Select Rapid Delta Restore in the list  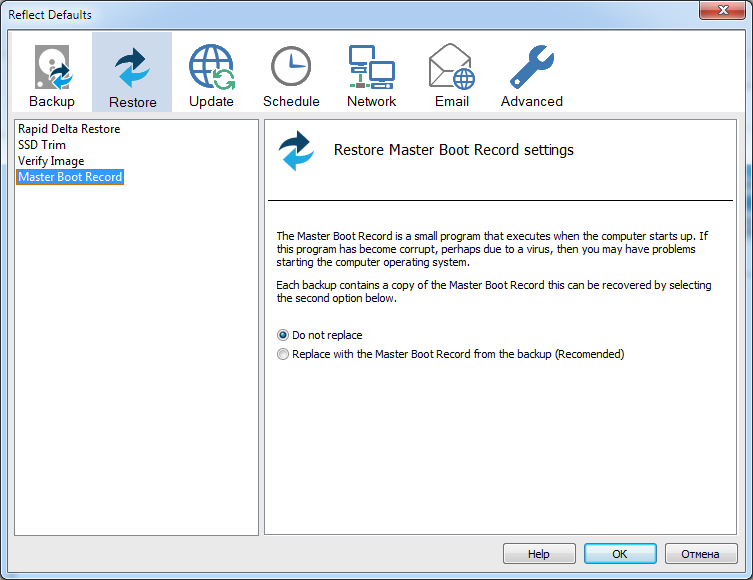click(x=69, y=129)
